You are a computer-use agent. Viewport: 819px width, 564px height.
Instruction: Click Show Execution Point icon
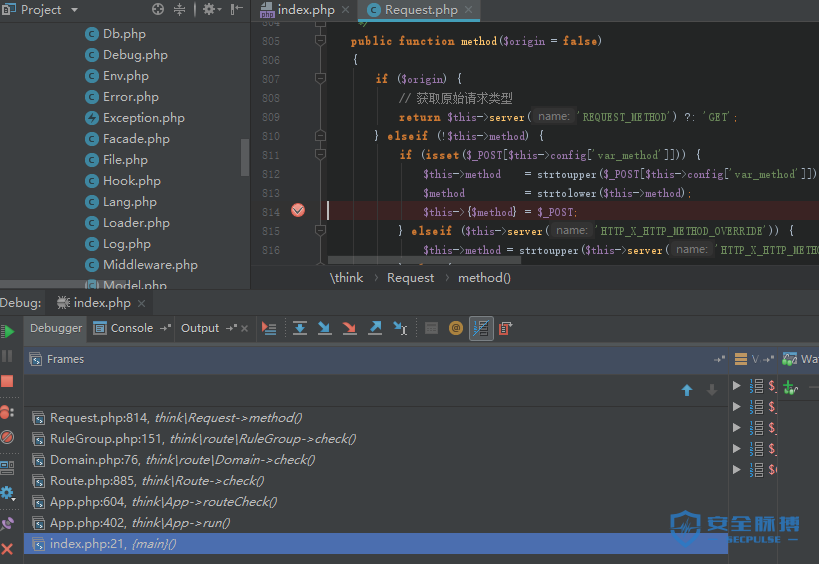pos(268,328)
